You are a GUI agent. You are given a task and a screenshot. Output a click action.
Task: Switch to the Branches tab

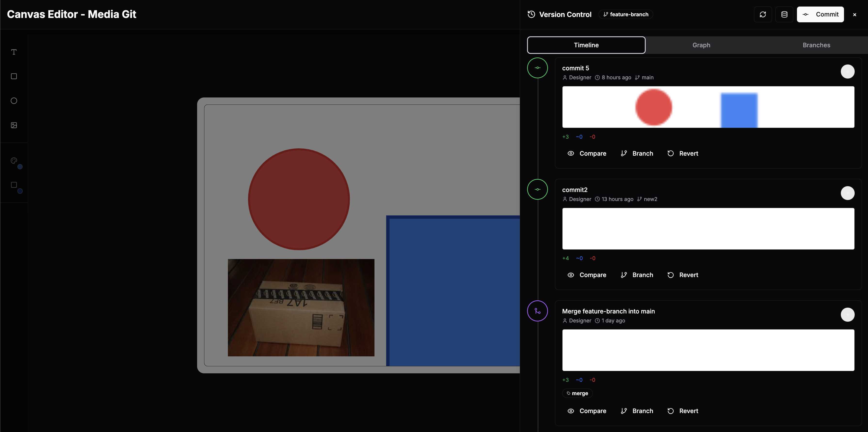click(816, 45)
